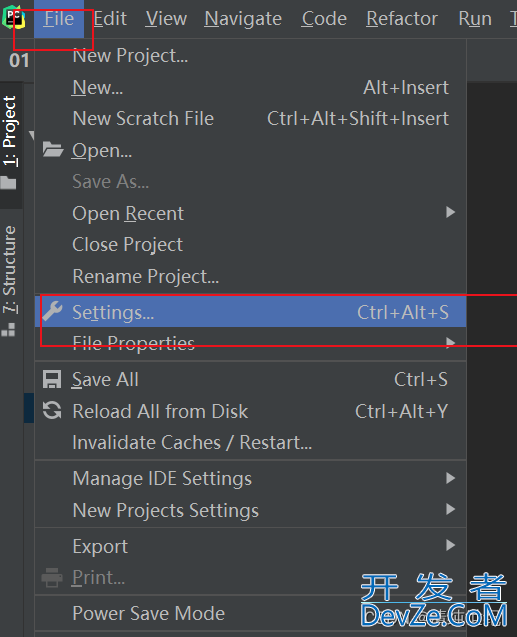
Task: Open the 1: Project side panel tab
Action: click(x=10, y=144)
